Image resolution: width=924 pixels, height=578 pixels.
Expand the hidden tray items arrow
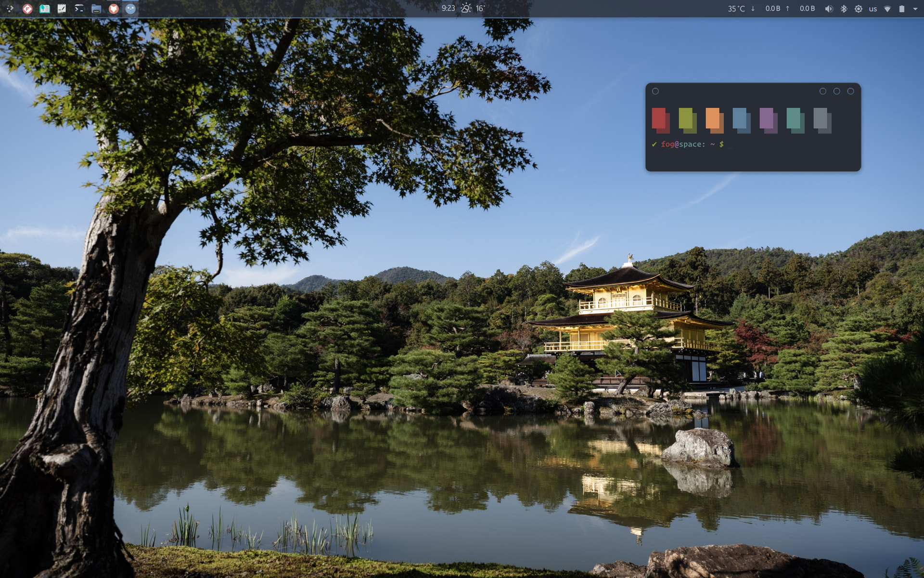click(915, 9)
